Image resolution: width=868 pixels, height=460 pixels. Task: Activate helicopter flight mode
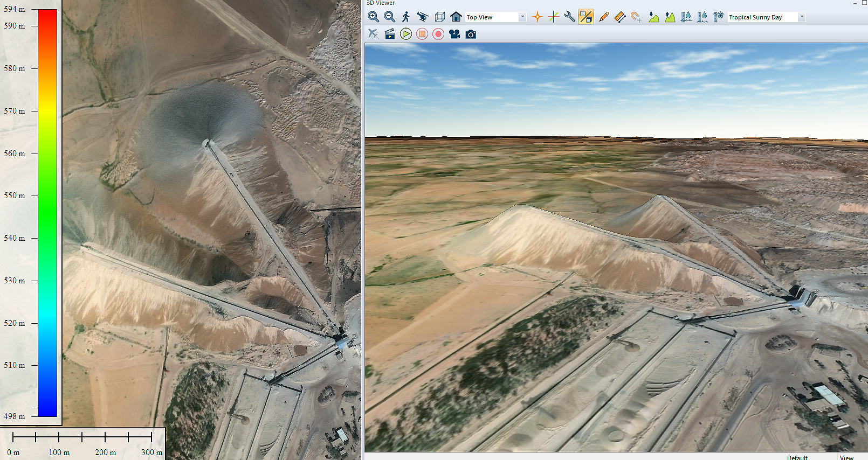point(423,17)
